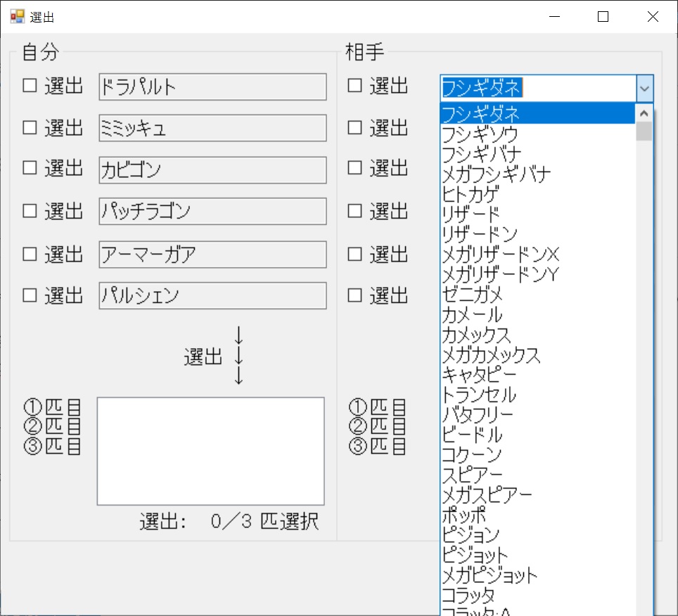Select ピジョット from the list
Screen dimensions: 678x616
[x=537, y=556]
